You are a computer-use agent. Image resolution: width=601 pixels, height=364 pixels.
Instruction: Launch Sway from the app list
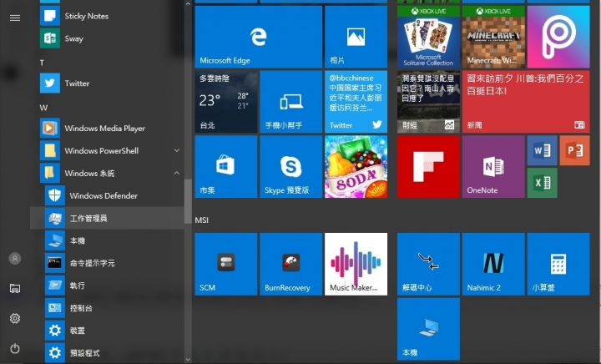(108, 38)
